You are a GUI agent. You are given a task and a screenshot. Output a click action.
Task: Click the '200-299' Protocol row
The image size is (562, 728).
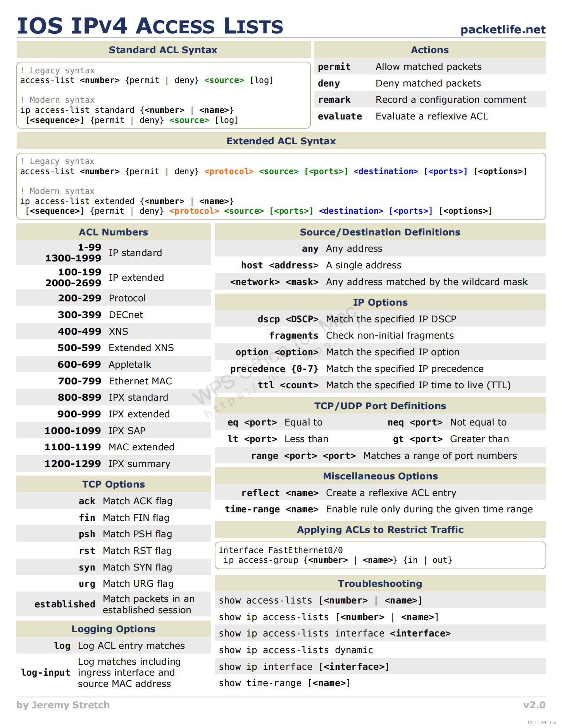(x=114, y=298)
